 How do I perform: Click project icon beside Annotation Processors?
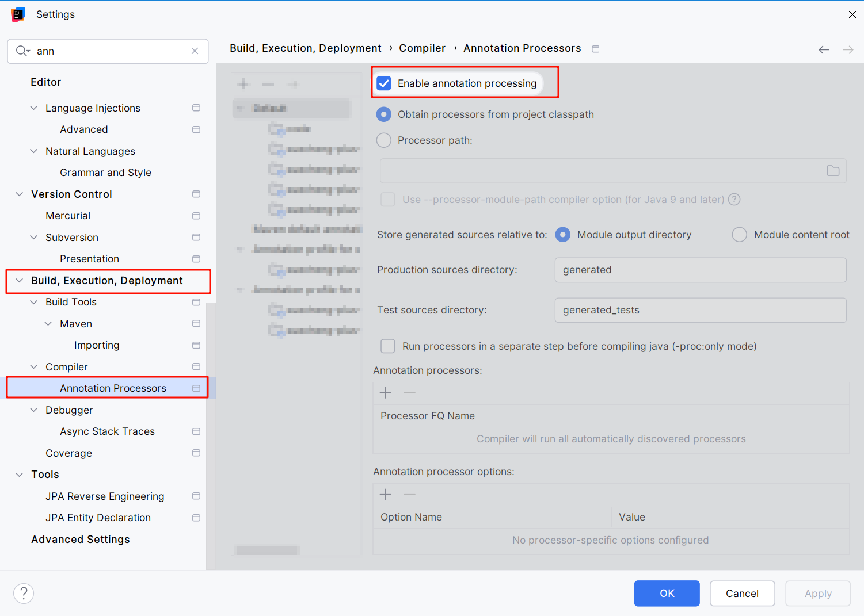196,388
